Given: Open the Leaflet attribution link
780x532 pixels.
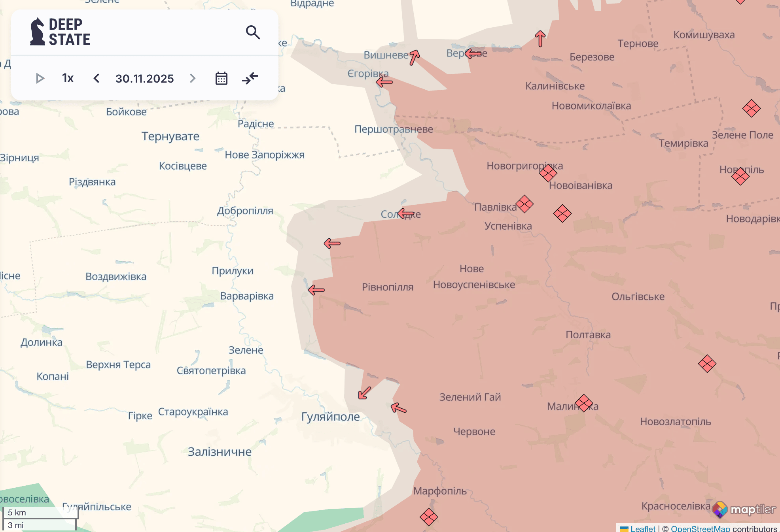Looking at the screenshot, I should [642, 528].
